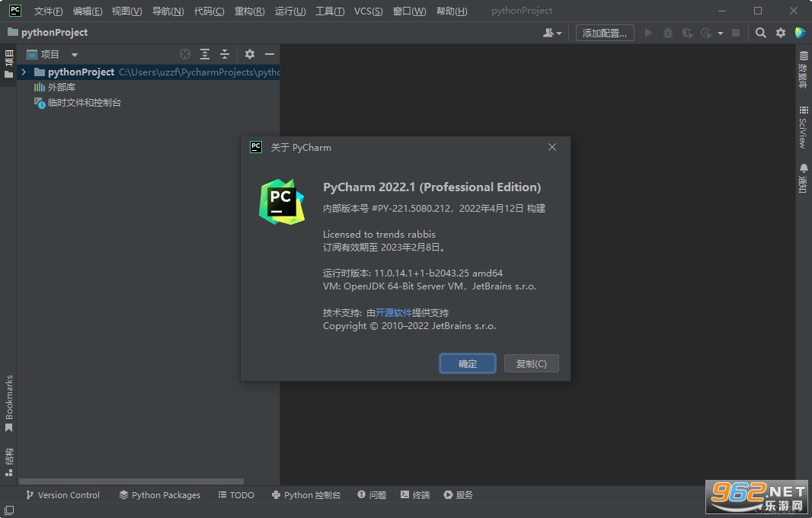Click the Debug bug icon
Viewport: 812px width, 518px height.
click(667, 34)
